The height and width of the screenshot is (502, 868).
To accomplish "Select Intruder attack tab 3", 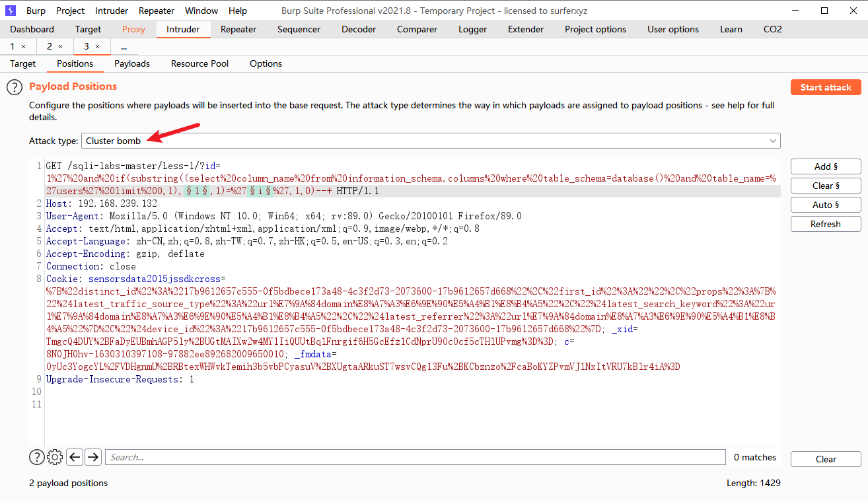I will 87,46.
